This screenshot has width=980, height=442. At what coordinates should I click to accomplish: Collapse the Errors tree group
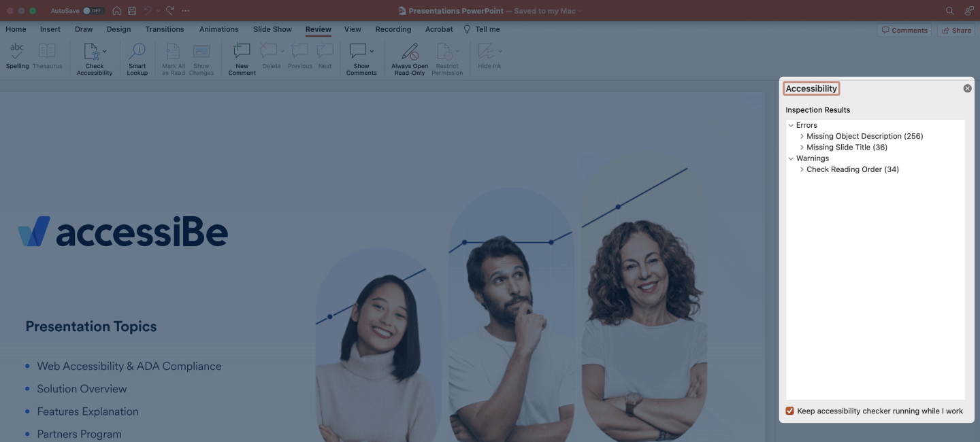pos(791,125)
